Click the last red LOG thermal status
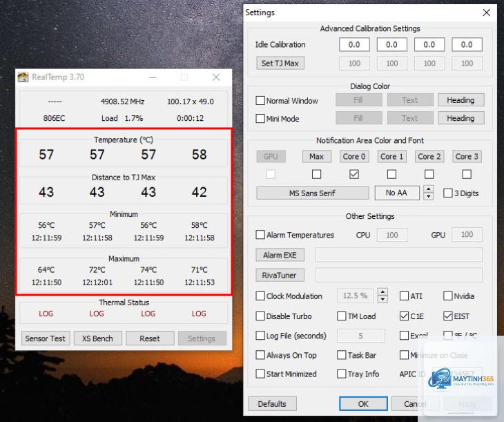The image size is (504, 422). [199, 314]
